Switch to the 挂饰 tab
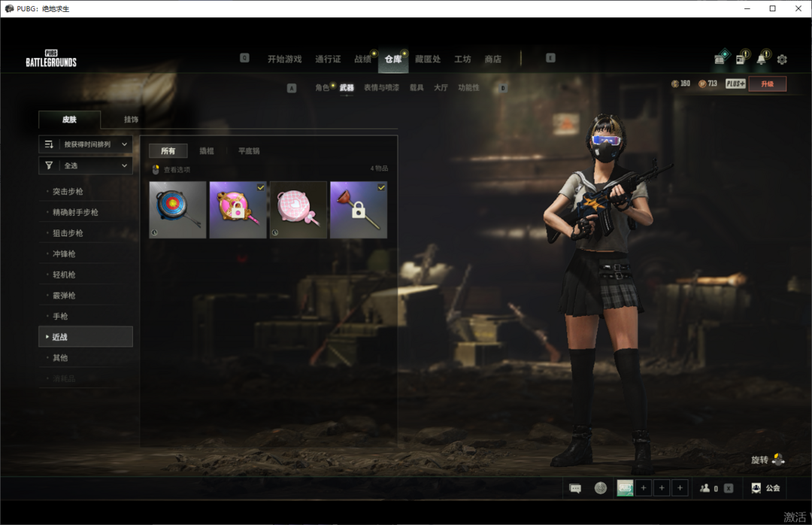 coord(131,120)
